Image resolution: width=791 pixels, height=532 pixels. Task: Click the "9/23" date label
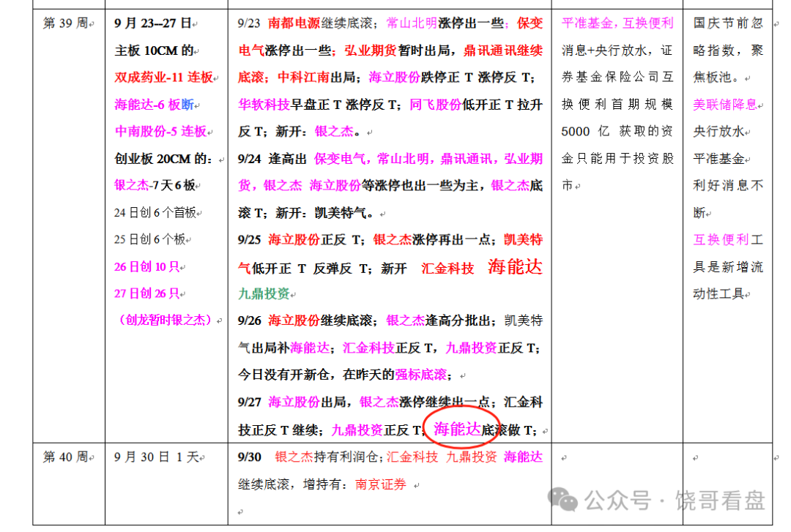click(x=249, y=23)
